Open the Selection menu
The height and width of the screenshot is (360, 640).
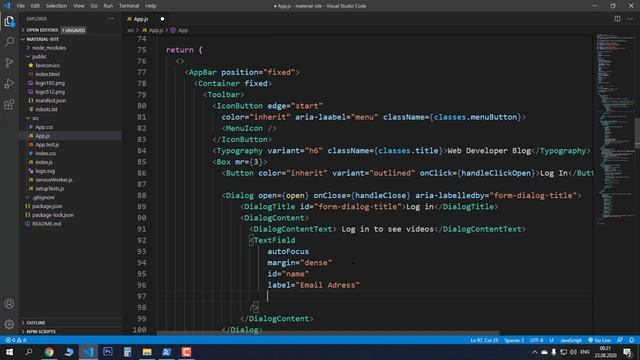(56, 6)
